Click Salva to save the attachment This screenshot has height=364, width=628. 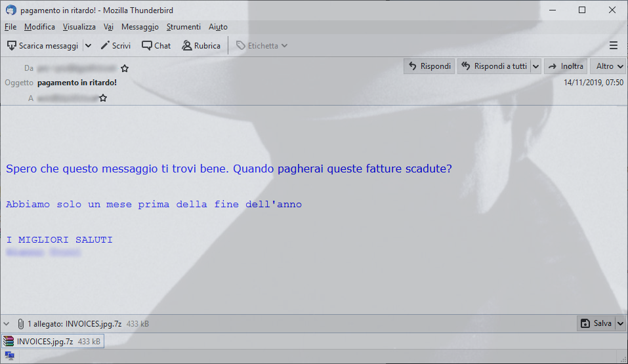[596, 323]
